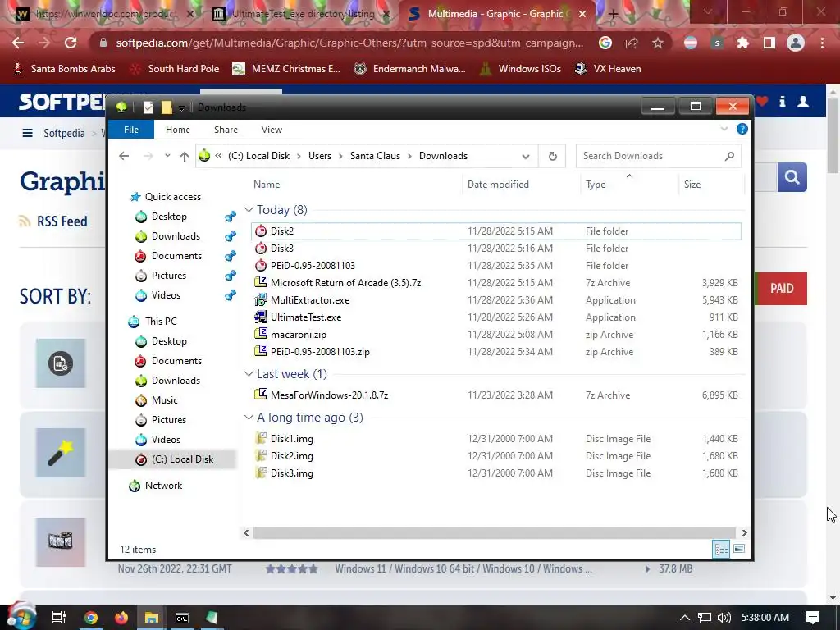
Task: Click Santa Claus in address breadcrumb
Action: click(x=375, y=156)
